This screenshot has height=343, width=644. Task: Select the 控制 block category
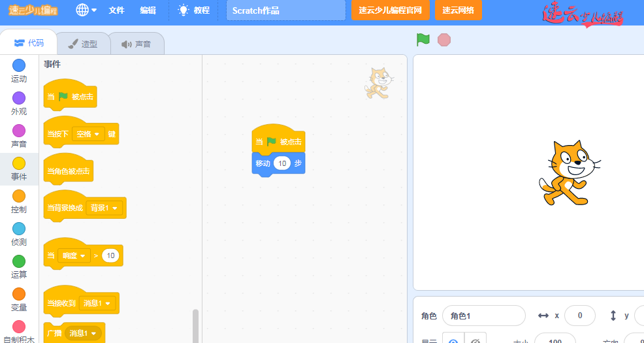click(19, 201)
